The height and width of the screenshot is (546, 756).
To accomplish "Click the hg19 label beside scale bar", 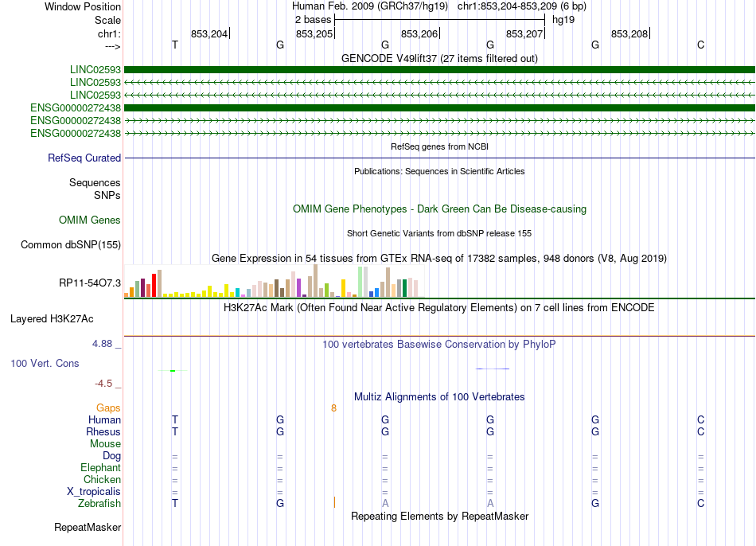I will 563,20.
